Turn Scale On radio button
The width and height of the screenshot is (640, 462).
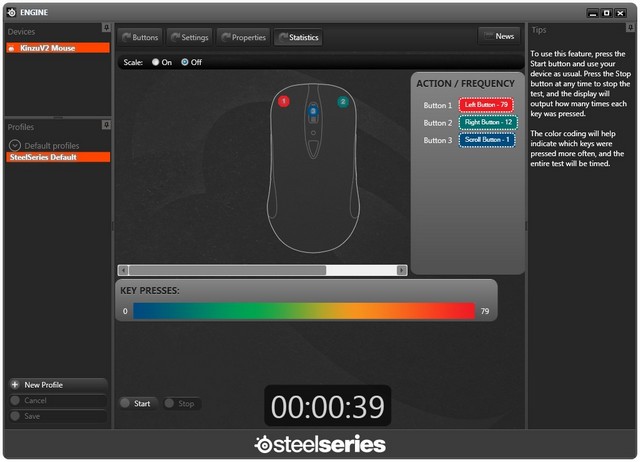click(x=155, y=62)
